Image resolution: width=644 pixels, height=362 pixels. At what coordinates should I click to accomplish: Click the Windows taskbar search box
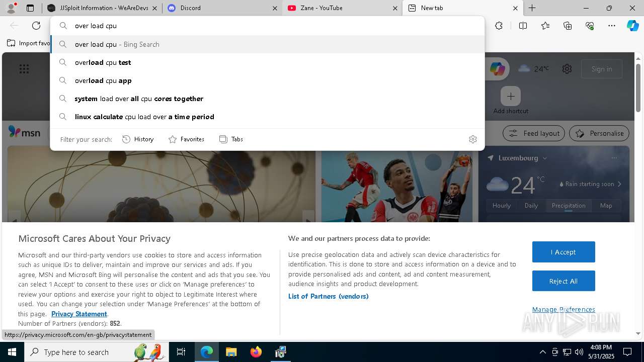click(98, 352)
